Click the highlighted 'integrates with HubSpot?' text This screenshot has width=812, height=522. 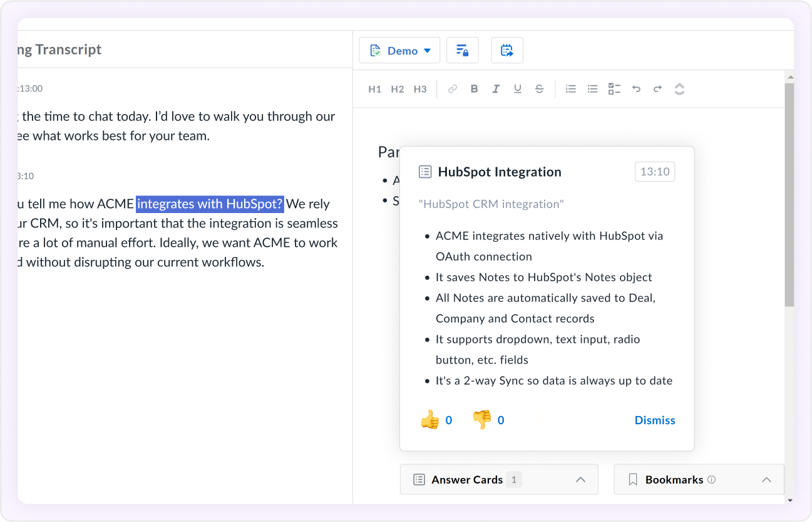click(x=210, y=204)
